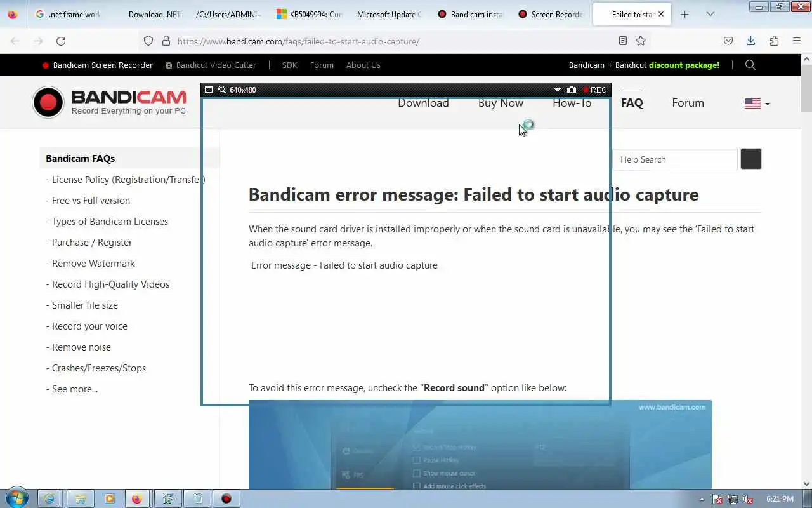The width and height of the screenshot is (812, 508).
Task: Go back to the previous page
Action: pos(15,41)
